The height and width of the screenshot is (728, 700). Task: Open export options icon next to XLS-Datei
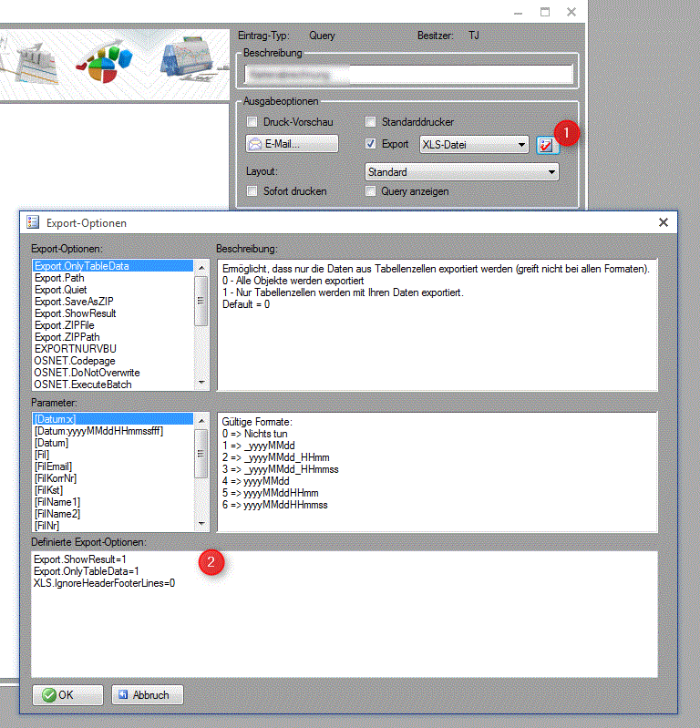546,144
